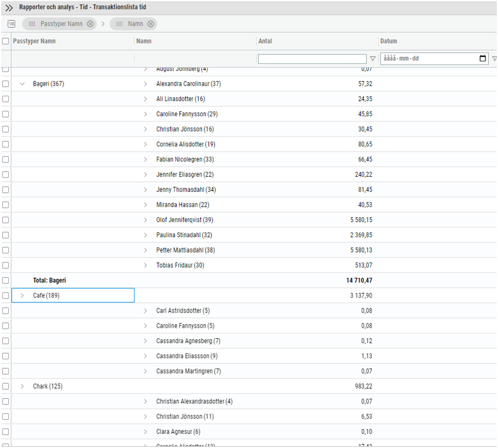This screenshot has width=498, height=448.
Task: Expand Alexandra Carolinaur (37) row
Action: 145,84
